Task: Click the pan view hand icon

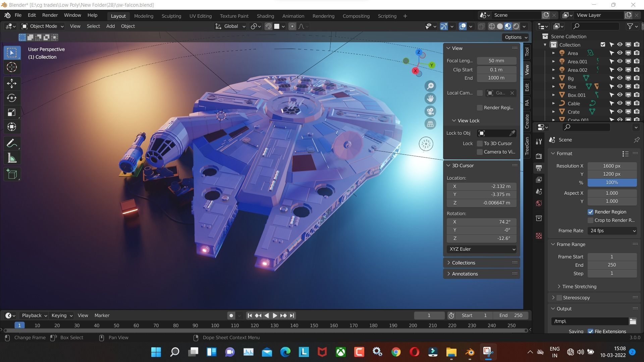Action: [x=430, y=99]
